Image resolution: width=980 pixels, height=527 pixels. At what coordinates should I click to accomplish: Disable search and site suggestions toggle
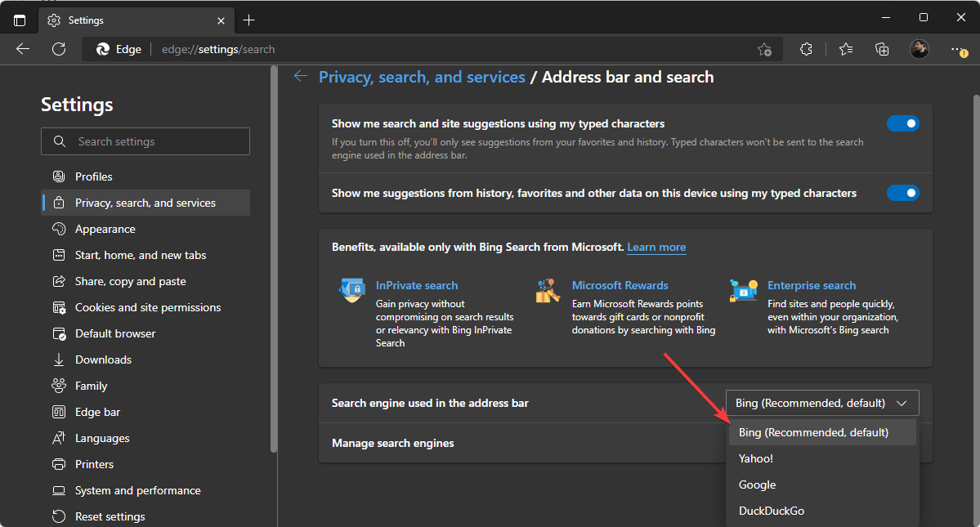coord(902,123)
